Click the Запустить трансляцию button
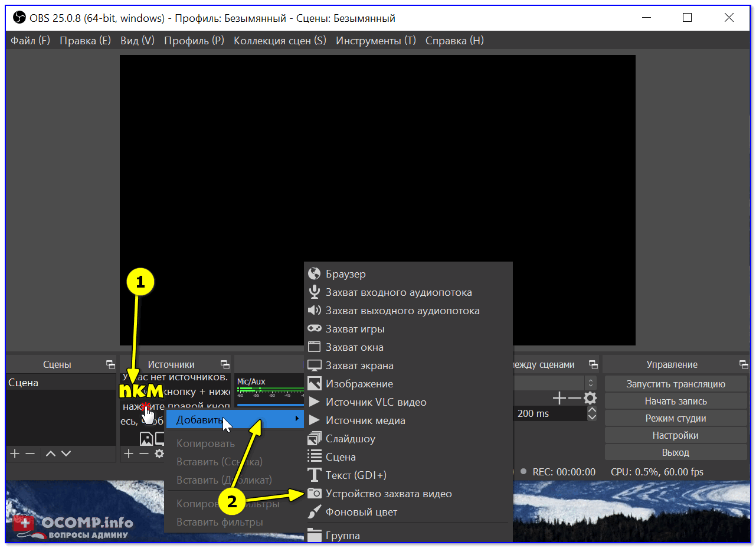The height and width of the screenshot is (548, 756). point(675,384)
